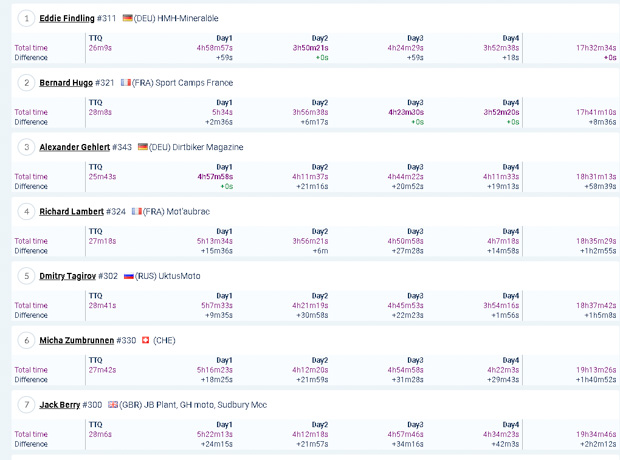
Task: Open Micha Zumbrunnen rider profile link
Action: click(x=77, y=341)
